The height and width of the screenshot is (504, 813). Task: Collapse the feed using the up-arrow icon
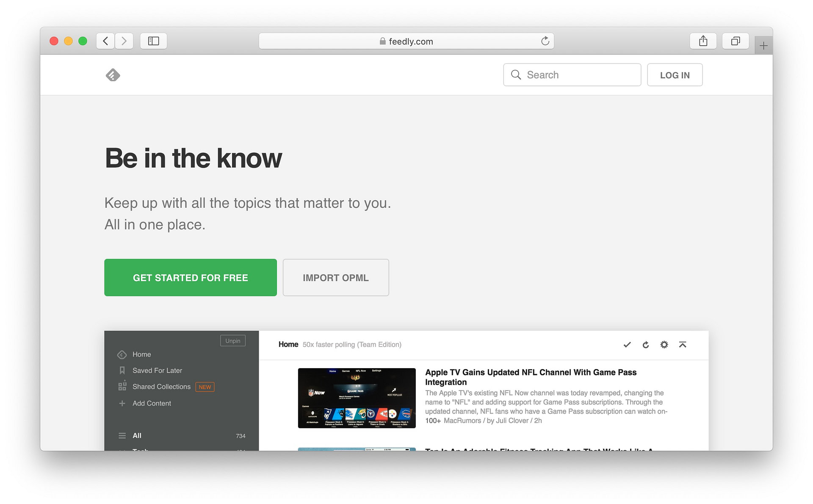point(682,344)
